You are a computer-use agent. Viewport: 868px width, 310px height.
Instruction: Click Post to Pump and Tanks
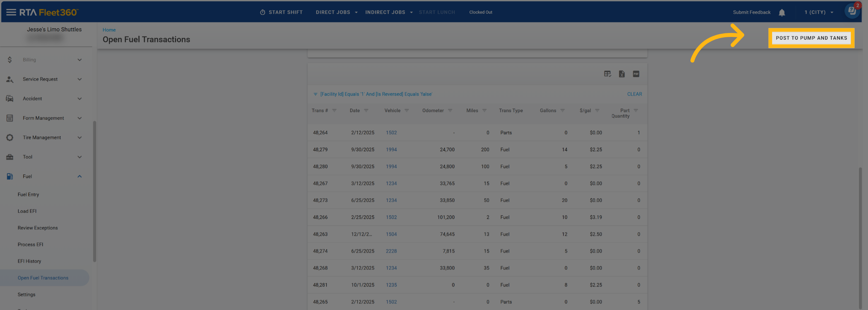tap(811, 38)
